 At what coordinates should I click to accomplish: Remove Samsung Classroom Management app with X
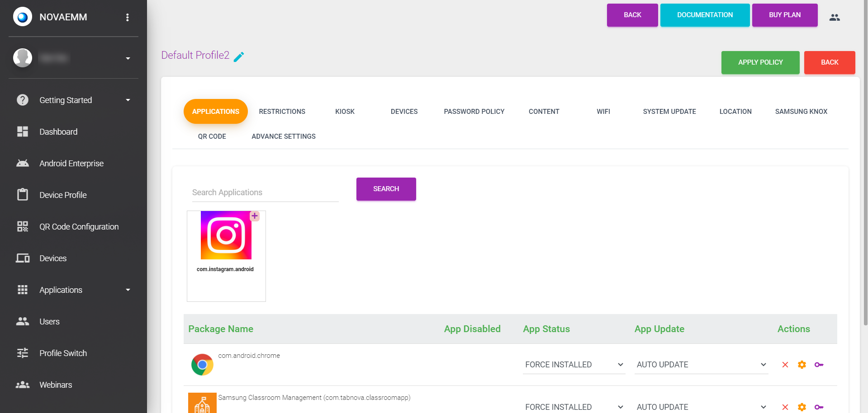point(785,407)
